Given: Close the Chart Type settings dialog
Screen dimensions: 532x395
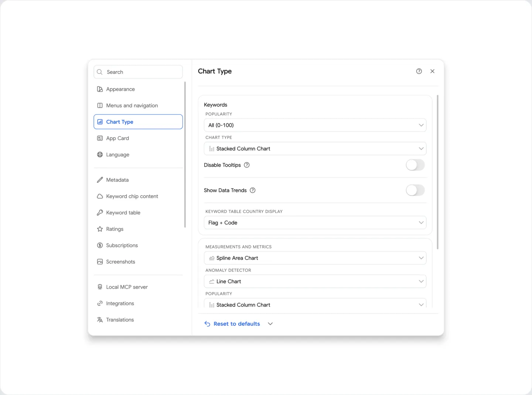Looking at the screenshot, I should (x=432, y=71).
